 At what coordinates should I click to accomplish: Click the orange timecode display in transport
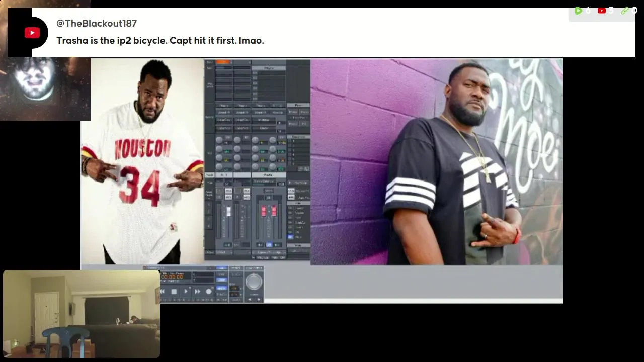(172, 277)
